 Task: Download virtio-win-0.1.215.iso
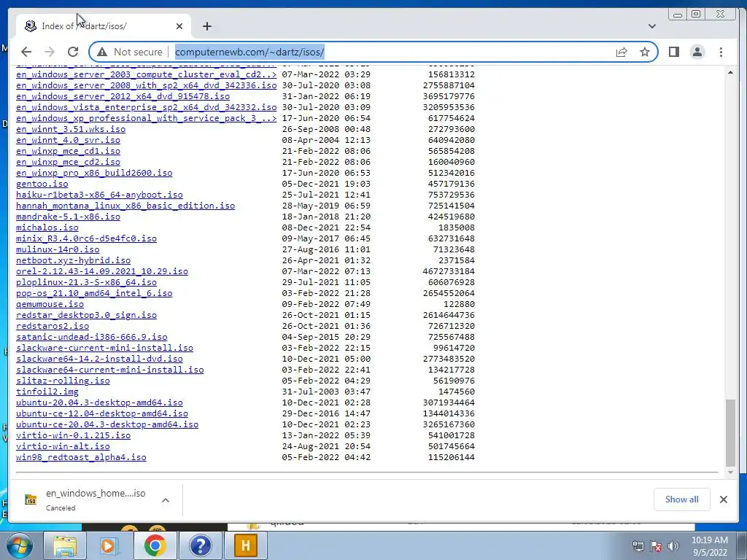(x=74, y=436)
